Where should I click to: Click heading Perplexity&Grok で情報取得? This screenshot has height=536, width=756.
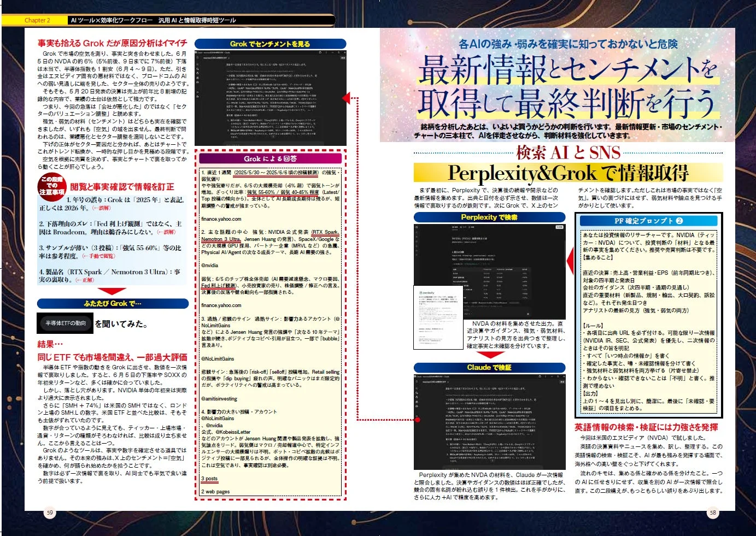[x=568, y=173]
